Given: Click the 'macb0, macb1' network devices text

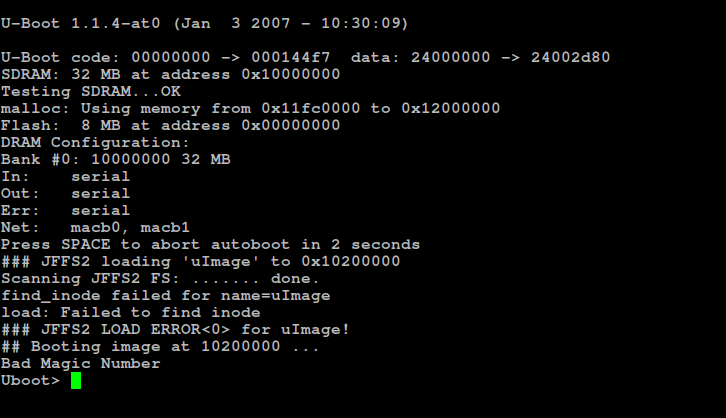Looking at the screenshot, I should pyautogui.click(x=130, y=227).
